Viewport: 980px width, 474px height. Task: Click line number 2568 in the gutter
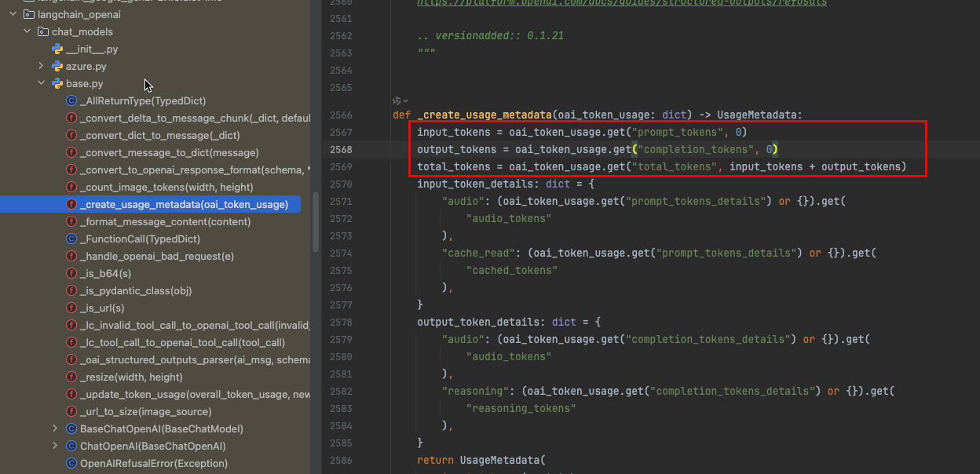[342, 149]
